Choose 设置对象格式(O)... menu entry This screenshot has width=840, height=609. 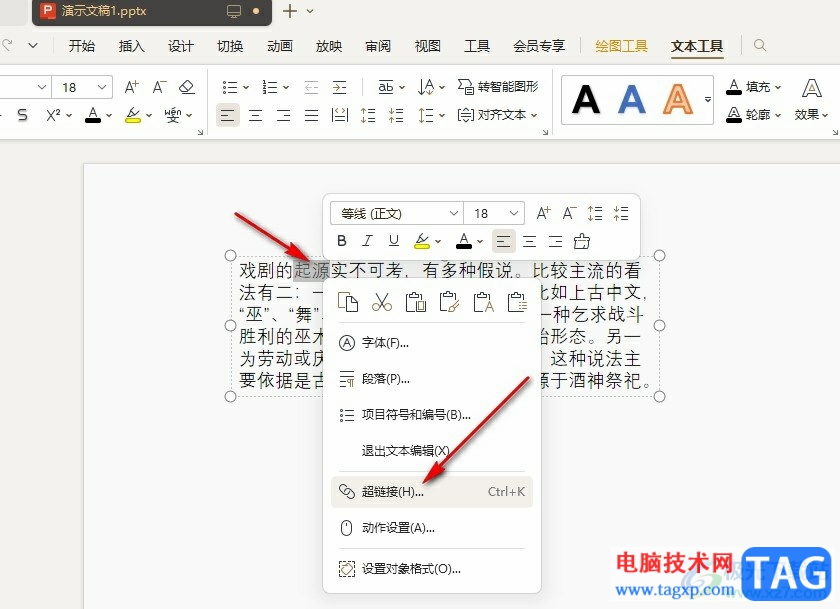click(432, 569)
